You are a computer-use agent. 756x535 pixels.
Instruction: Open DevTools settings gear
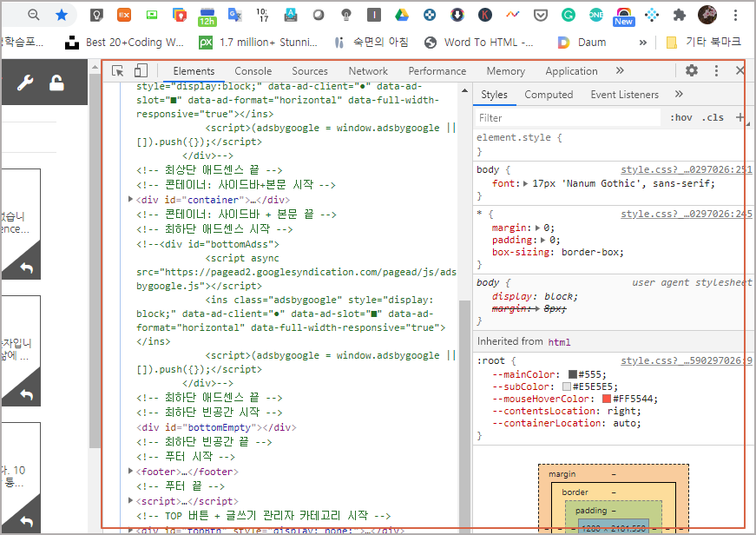tap(692, 70)
